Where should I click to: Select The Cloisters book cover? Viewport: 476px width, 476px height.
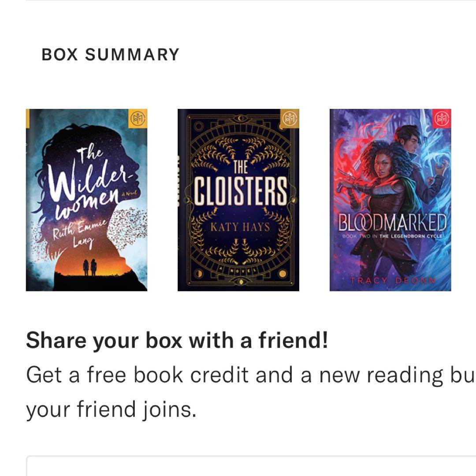tap(238, 200)
